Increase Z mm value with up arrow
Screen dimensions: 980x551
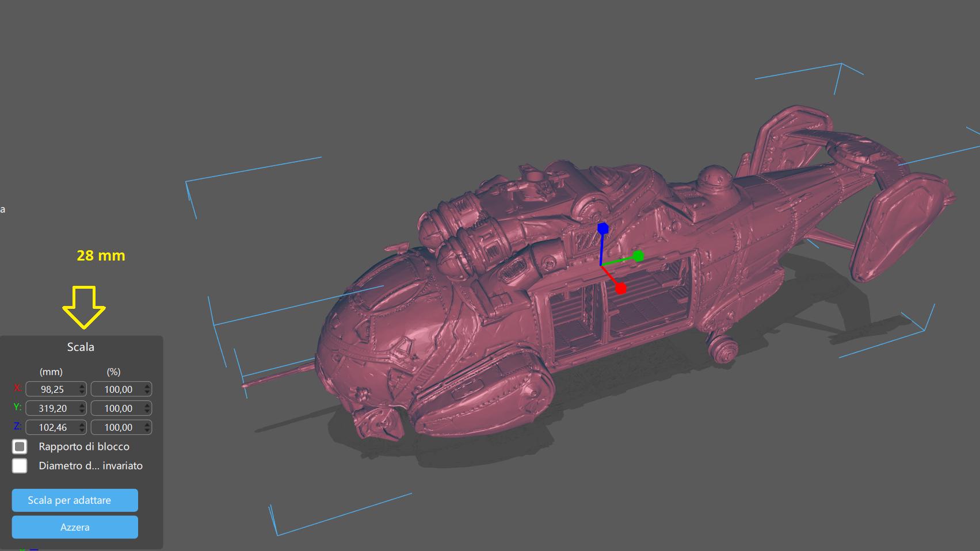coord(82,424)
